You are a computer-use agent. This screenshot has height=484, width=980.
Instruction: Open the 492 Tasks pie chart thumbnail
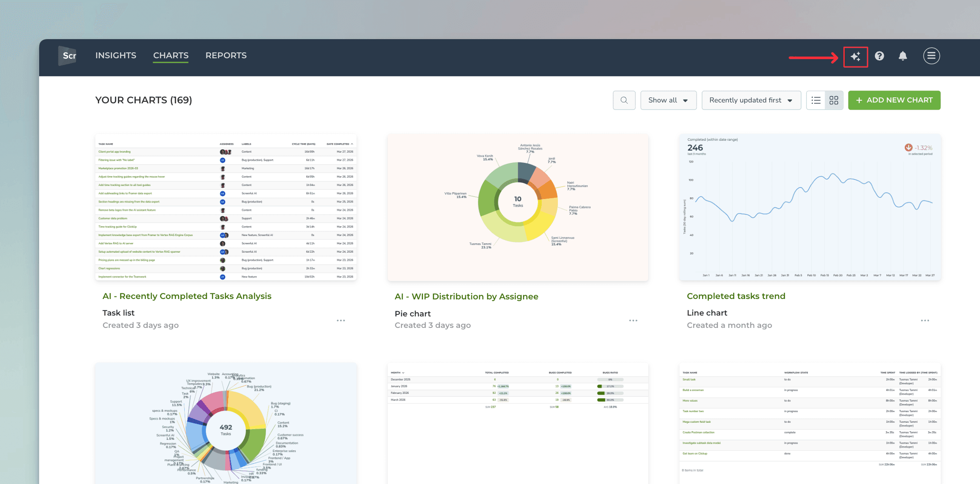pyautogui.click(x=226, y=423)
